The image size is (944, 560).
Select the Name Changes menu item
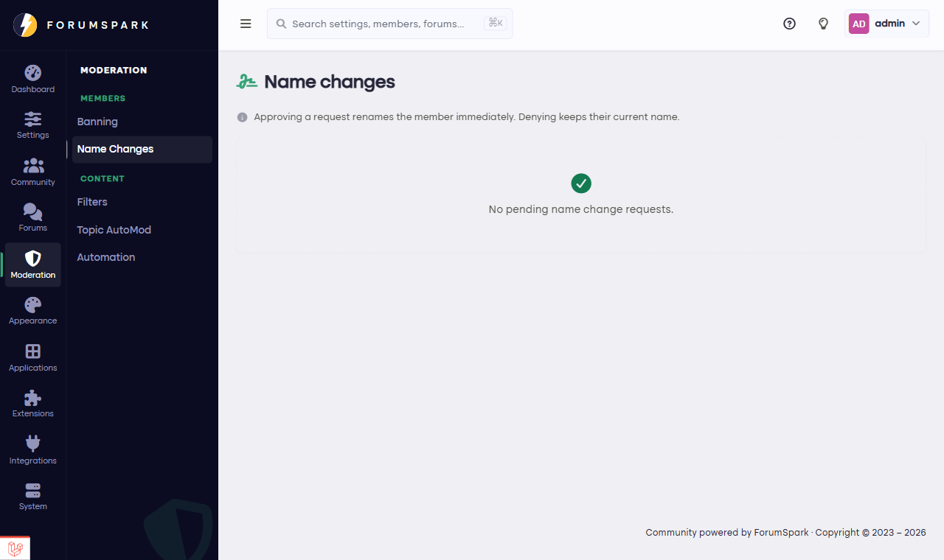pos(142,149)
